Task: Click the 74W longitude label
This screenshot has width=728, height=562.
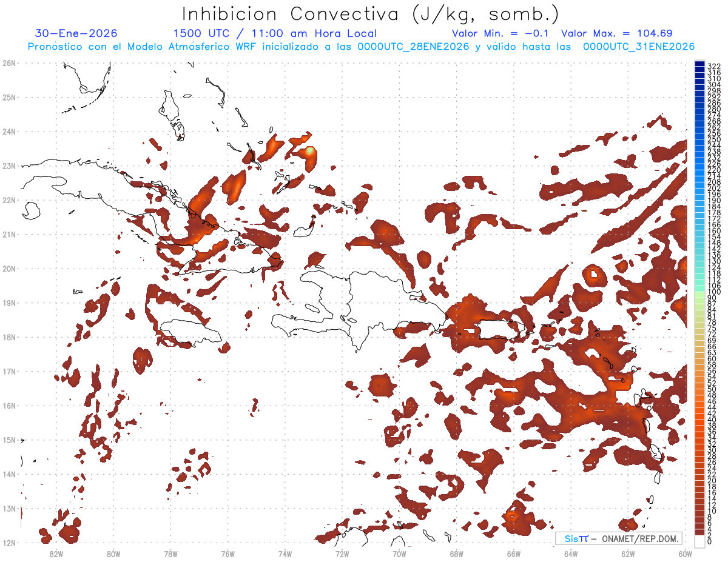Action: [x=285, y=554]
